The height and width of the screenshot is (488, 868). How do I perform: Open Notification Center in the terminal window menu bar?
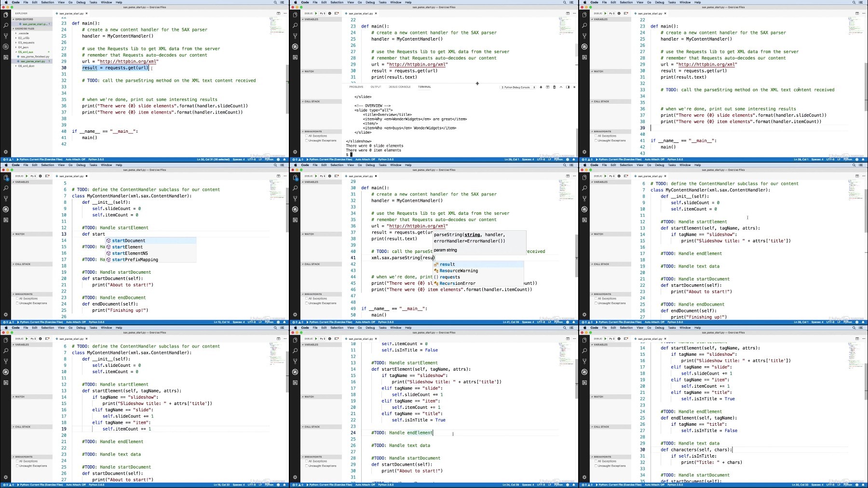[572, 2]
